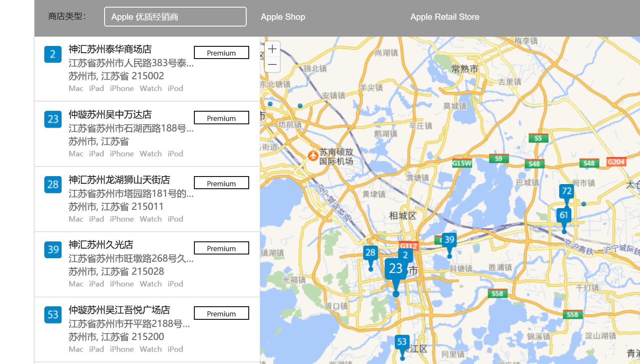Image resolution: width=640 pixels, height=364 pixels.
Task: Click address 江苏省苏州市石湖西路188号...
Action: tap(131, 128)
